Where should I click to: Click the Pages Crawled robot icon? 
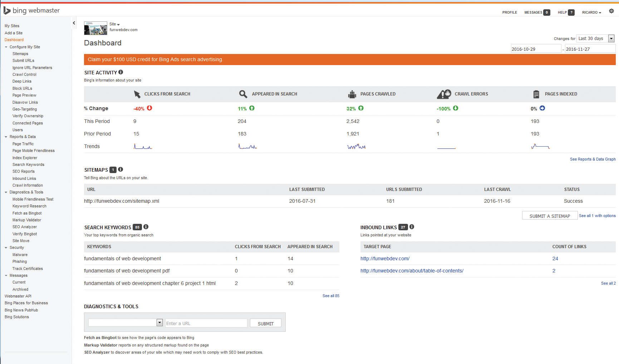352,94
